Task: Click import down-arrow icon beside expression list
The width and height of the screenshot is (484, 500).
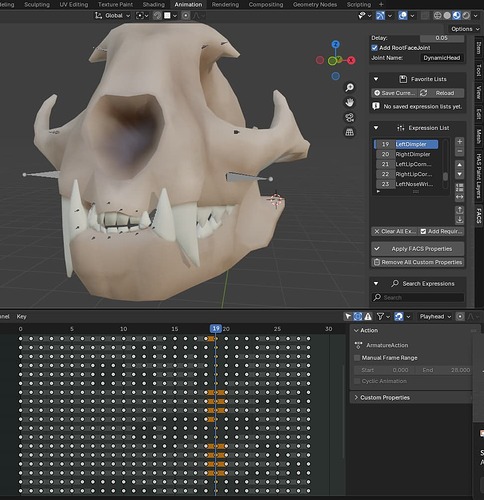Action: pos(459,219)
